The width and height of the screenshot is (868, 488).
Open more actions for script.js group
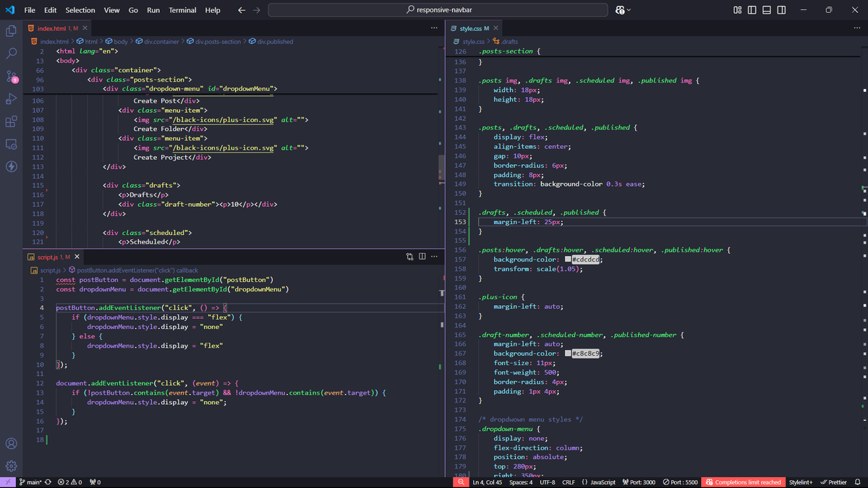tap(435, 257)
